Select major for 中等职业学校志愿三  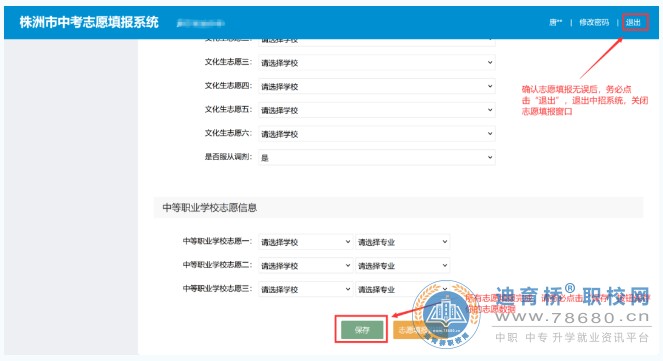click(x=403, y=289)
